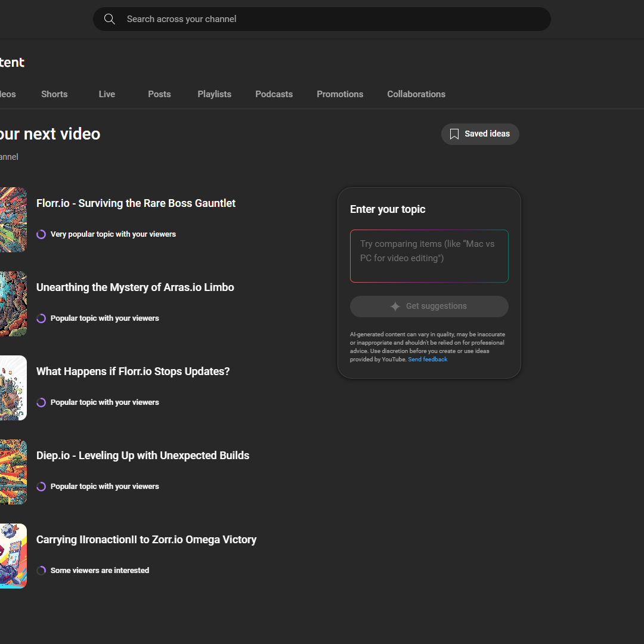Screen dimensions: 644x644
Task: Click the sparkle icon on Get suggestions
Action: pos(395,306)
